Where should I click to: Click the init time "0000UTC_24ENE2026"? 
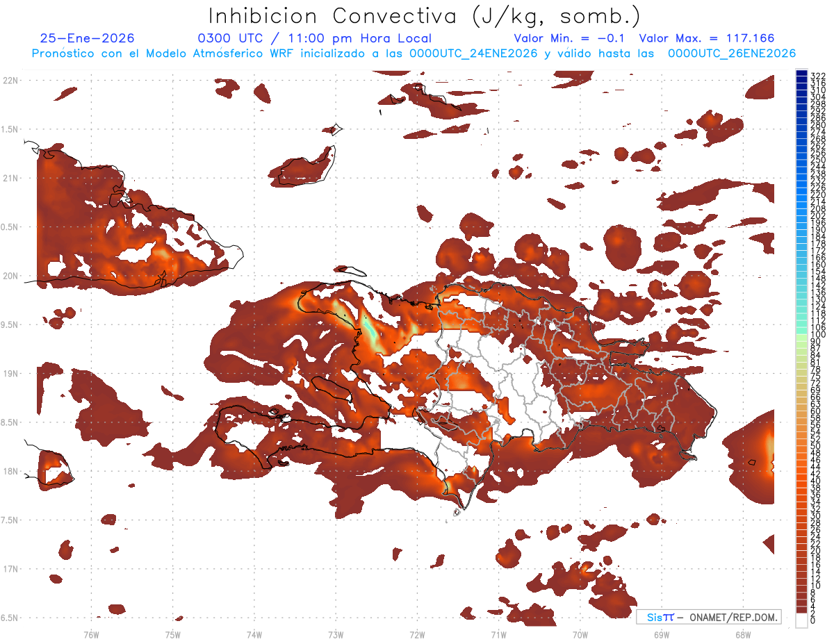(473, 53)
